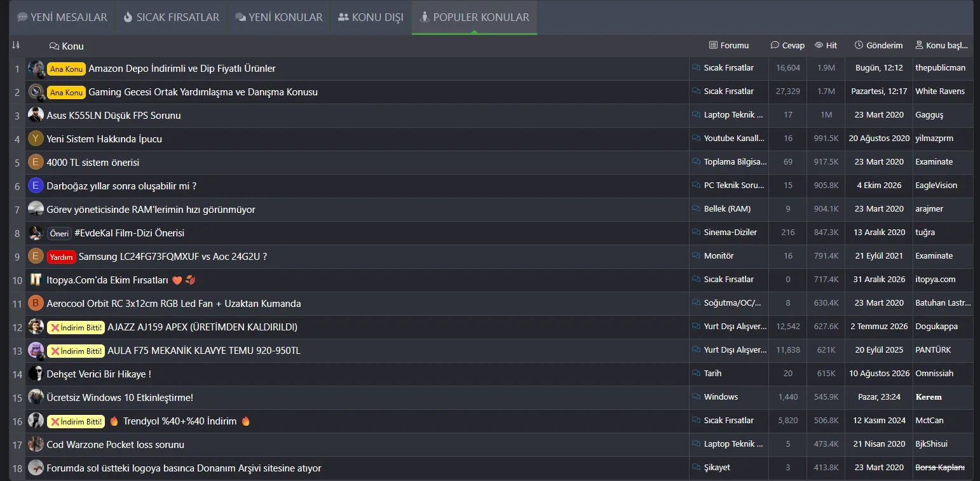980x481 pixels.
Task: Open thepublicman avatar on Amazon Depo topic
Action: 36,69
